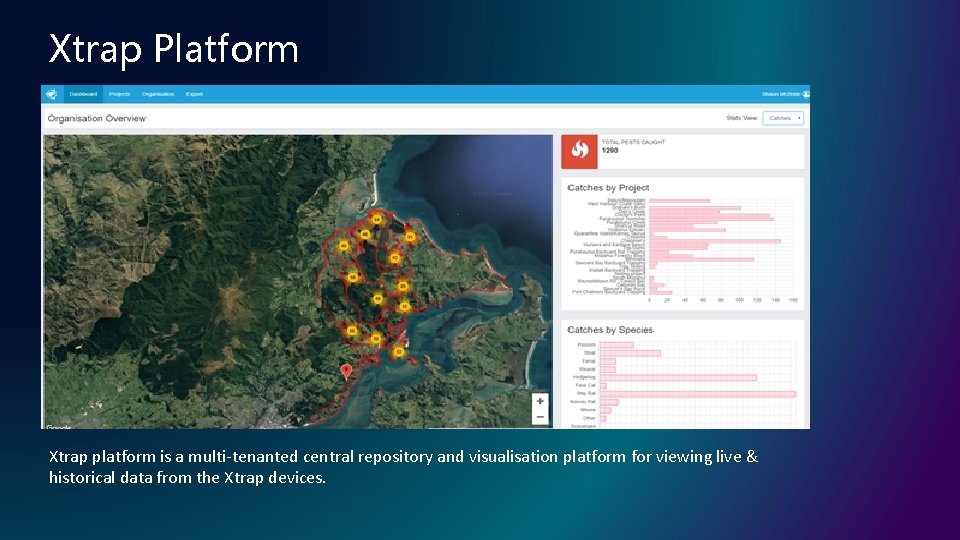The width and height of the screenshot is (960, 540).
Task: Select the Possum bar in species chart
Action: (617, 345)
